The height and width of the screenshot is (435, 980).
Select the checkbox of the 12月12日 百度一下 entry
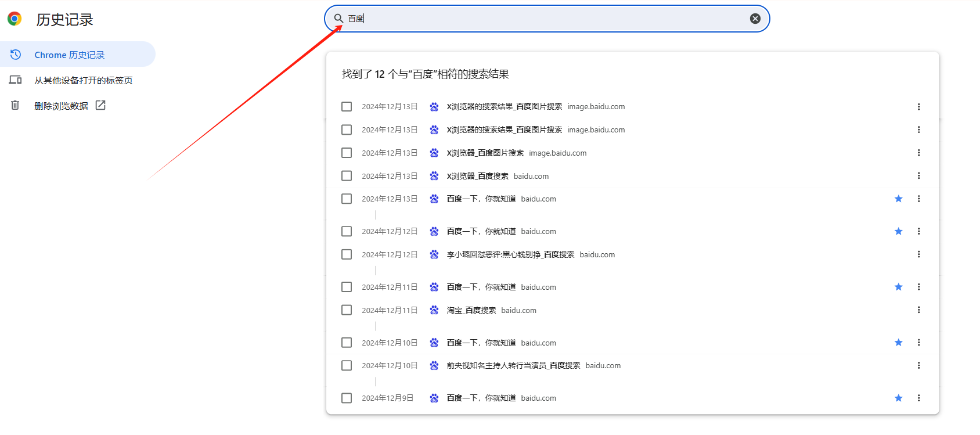tap(347, 231)
